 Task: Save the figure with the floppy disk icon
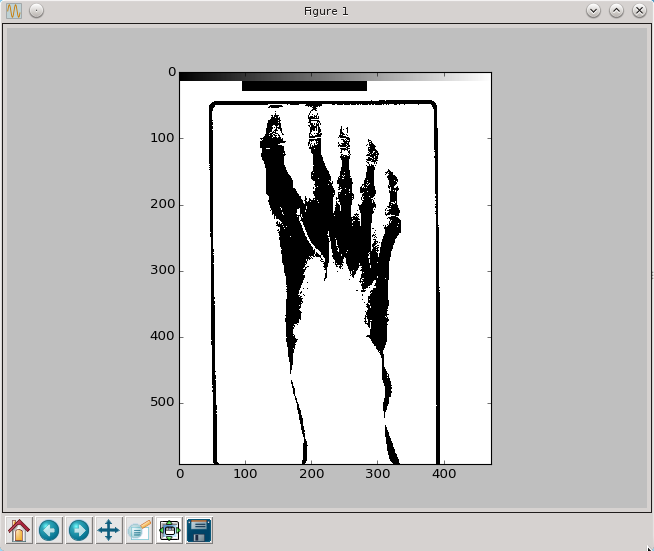click(199, 530)
